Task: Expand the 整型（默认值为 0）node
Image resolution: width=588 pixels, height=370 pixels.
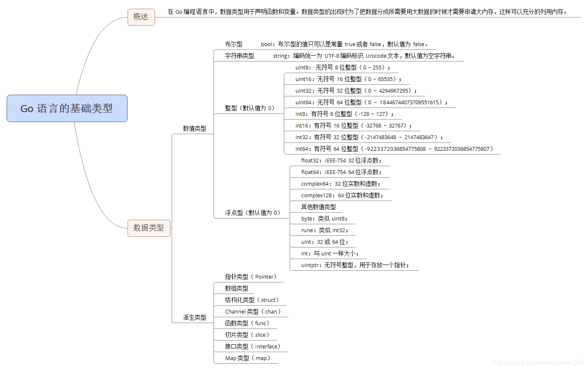Action: 248,108
